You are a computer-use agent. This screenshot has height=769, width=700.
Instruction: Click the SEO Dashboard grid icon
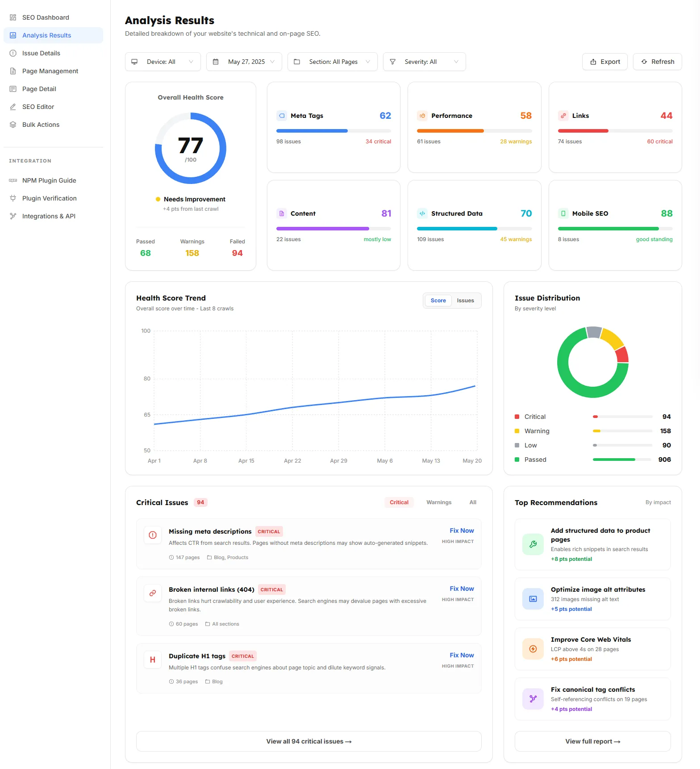[x=13, y=17]
